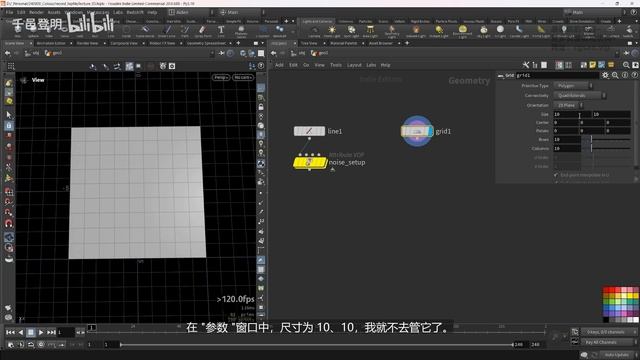Click the first Size input field
Image resolution: width=640 pixels, height=360 pixels.
point(572,114)
